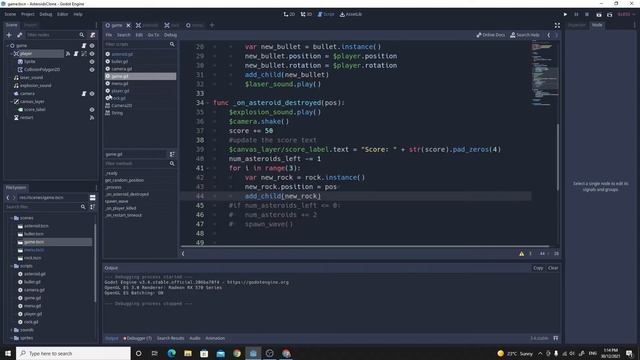The width and height of the screenshot is (640, 360).
Task: Pause the running scene
Action: [576, 14]
